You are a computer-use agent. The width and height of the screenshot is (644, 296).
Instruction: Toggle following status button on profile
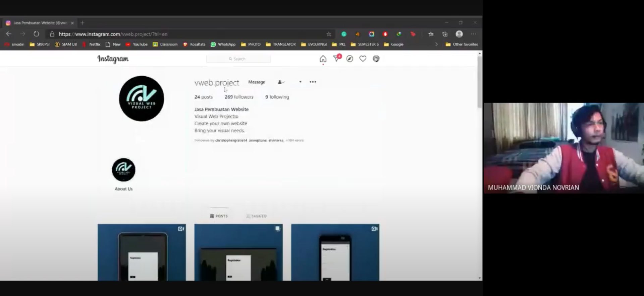(x=281, y=82)
